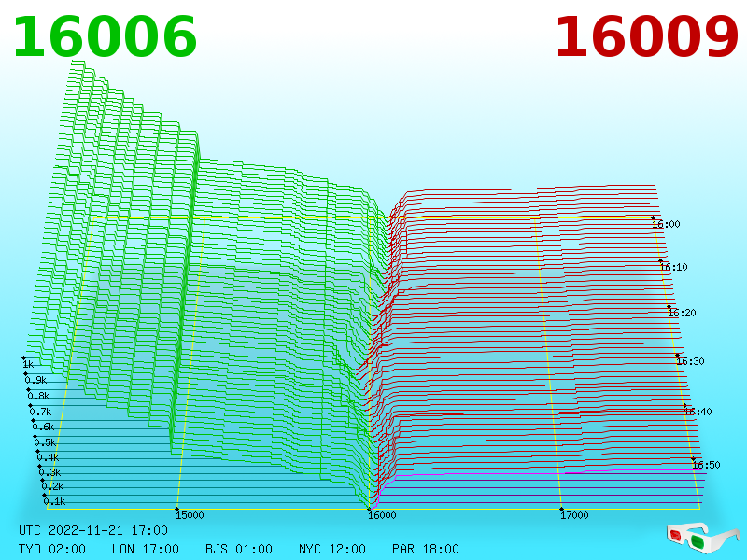
Task: Click the BJS 01:00 Beijing time
Action: coord(239,549)
